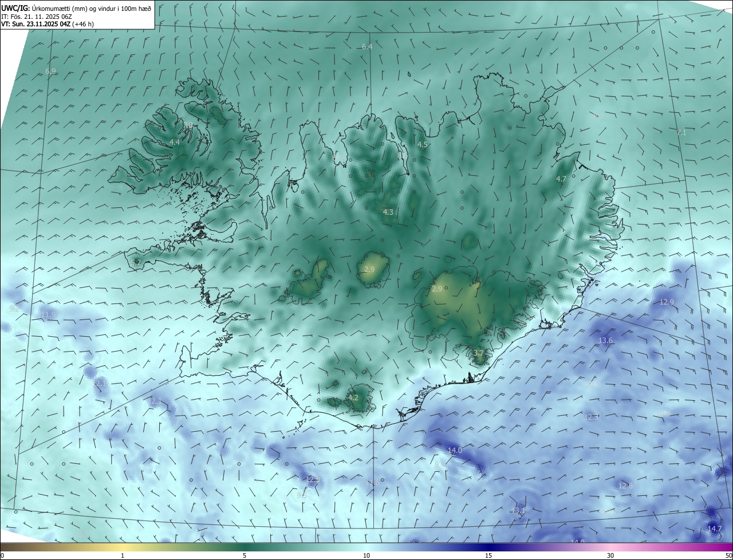Click the '14.0' value label over the sea
Viewport: 733px width, 560px height.
[x=455, y=451]
